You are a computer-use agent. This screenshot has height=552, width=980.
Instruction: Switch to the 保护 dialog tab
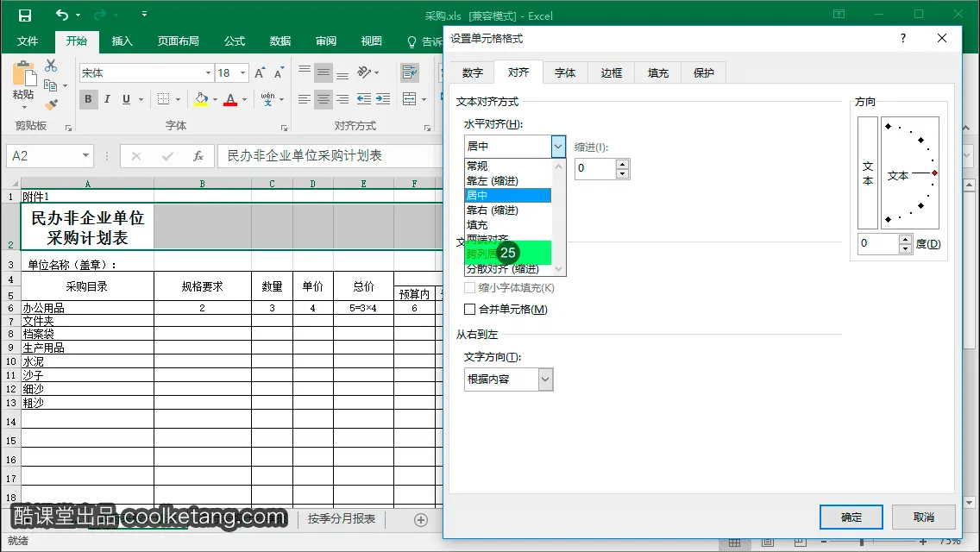(x=703, y=73)
